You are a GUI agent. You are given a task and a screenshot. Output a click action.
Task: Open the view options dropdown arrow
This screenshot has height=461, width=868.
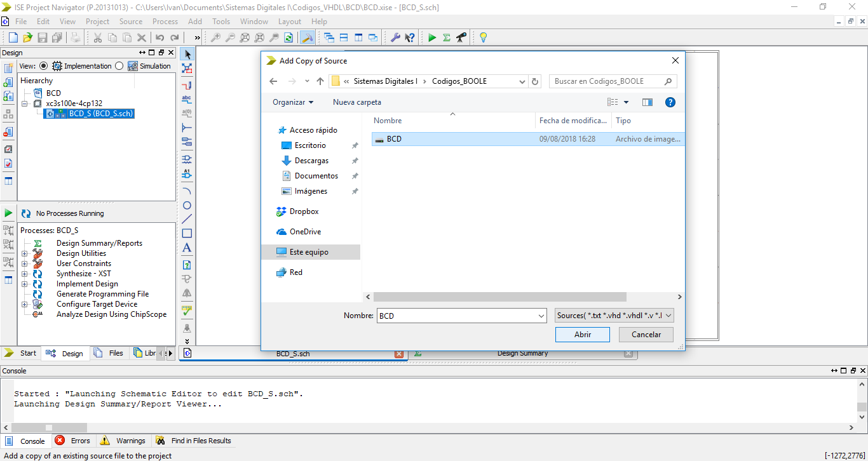(626, 102)
